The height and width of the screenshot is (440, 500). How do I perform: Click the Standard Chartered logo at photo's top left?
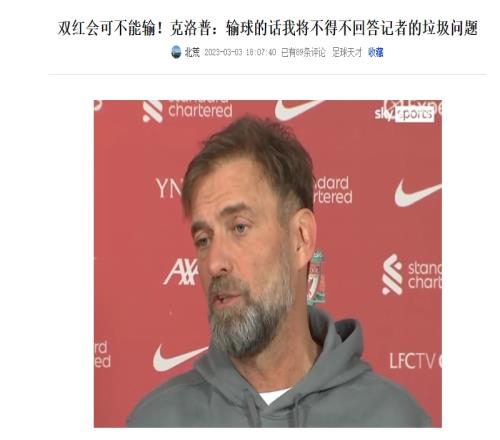(187, 110)
